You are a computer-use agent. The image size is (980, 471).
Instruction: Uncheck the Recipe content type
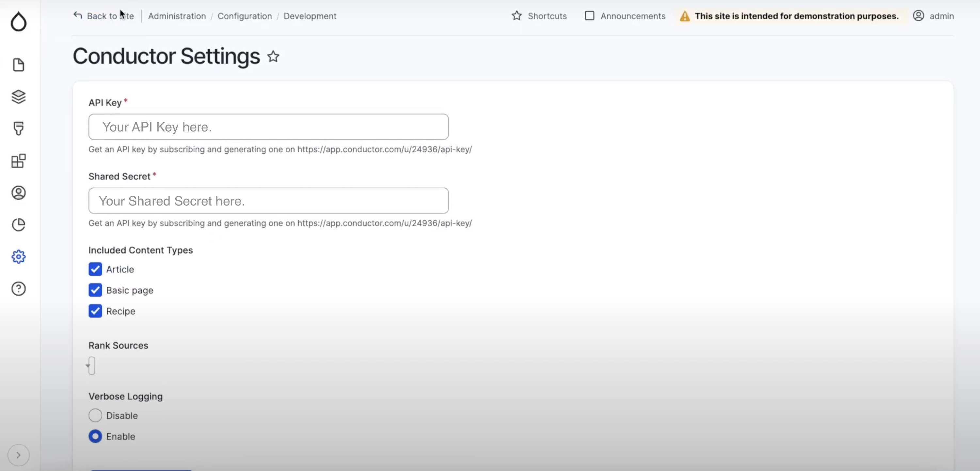(x=95, y=311)
